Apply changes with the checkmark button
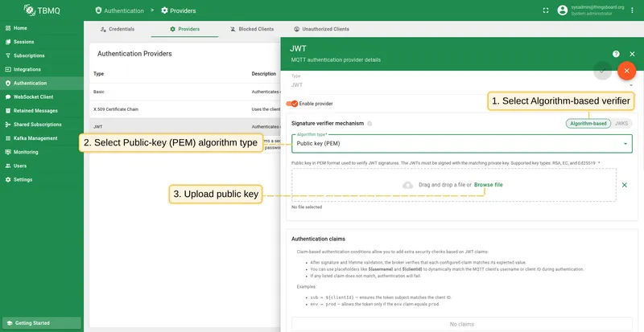644x332 pixels. (x=602, y=71)
